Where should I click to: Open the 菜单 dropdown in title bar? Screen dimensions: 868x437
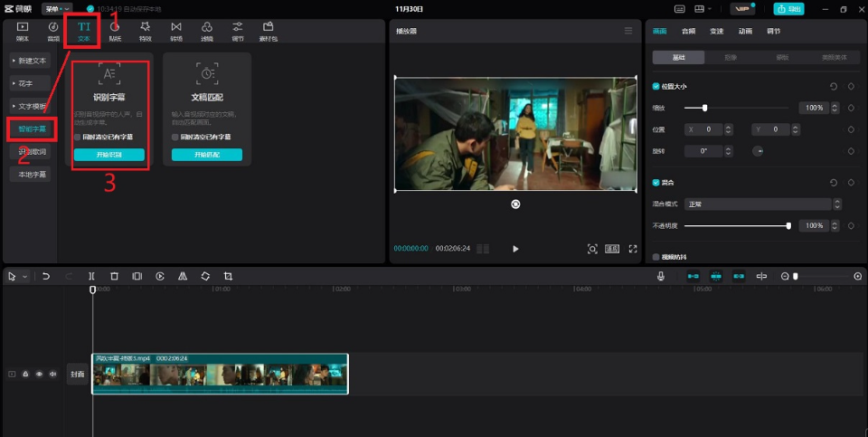(57, 8)
